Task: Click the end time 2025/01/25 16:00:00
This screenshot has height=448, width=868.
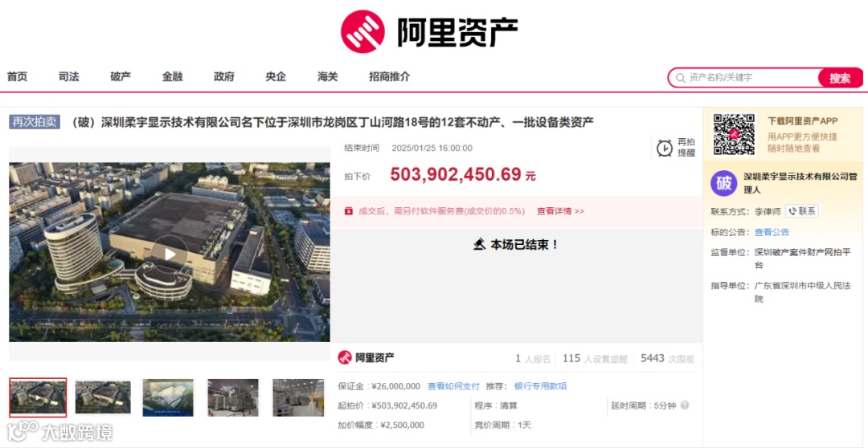Action: (432, 148)
